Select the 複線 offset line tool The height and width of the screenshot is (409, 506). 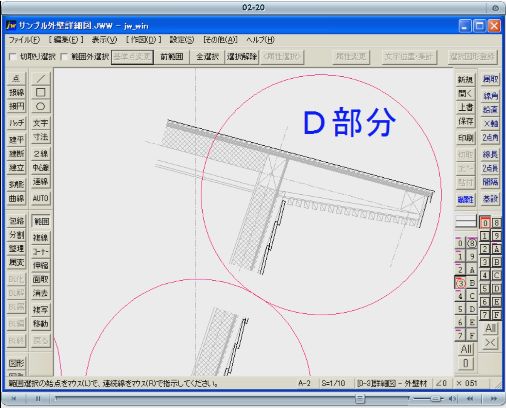(40, 238)
